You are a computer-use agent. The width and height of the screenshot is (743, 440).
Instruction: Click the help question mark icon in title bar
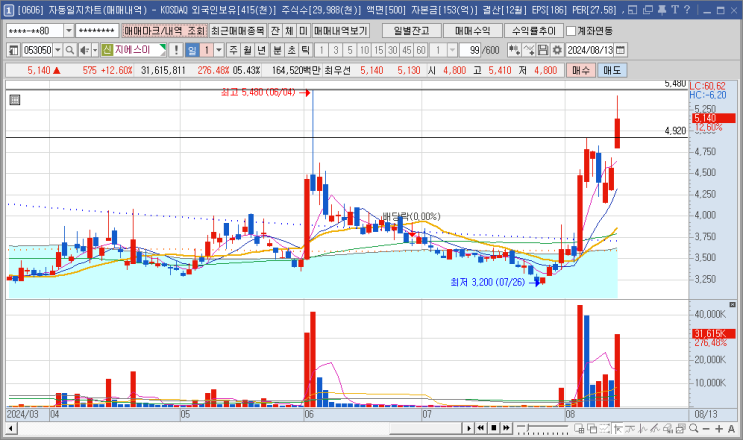(x=687, y=9)
